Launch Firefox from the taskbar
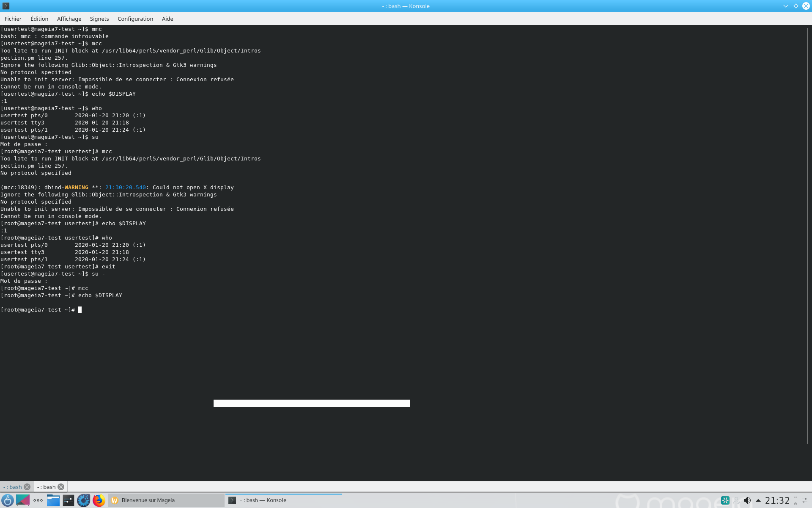Viewport: 812px width, 508px height. 99,500
